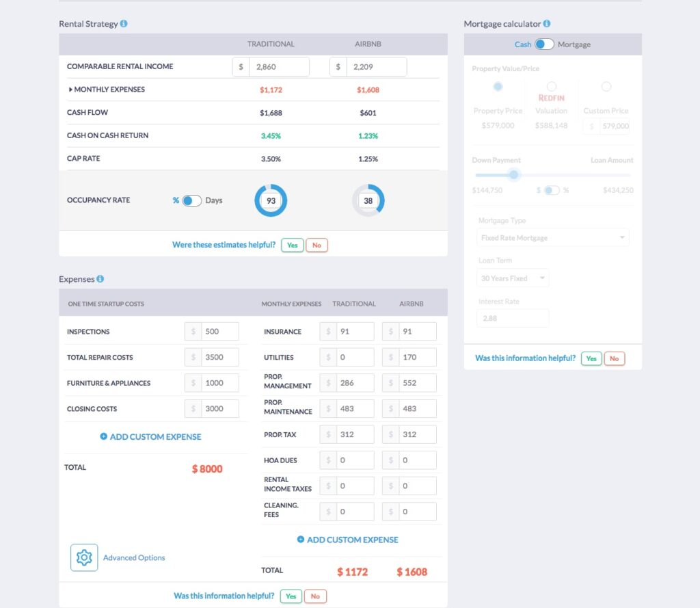Click the Airbnb occupancy rate donut chart

coord(369,200)
